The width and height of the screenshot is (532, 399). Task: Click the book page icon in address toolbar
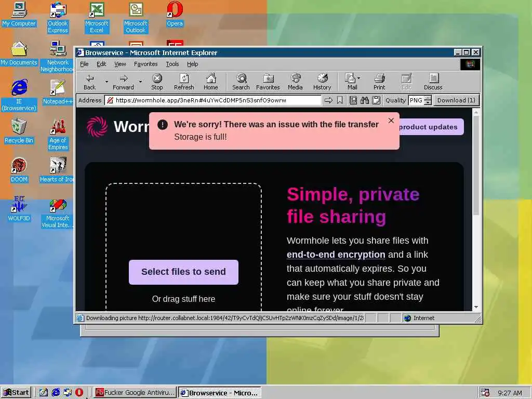[x=353, y=100]
